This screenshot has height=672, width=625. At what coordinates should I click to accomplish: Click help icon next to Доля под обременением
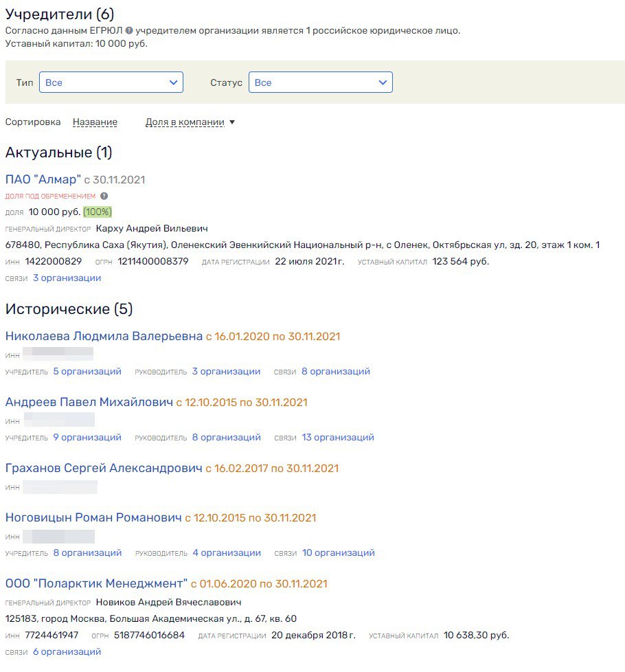[104, 196]
